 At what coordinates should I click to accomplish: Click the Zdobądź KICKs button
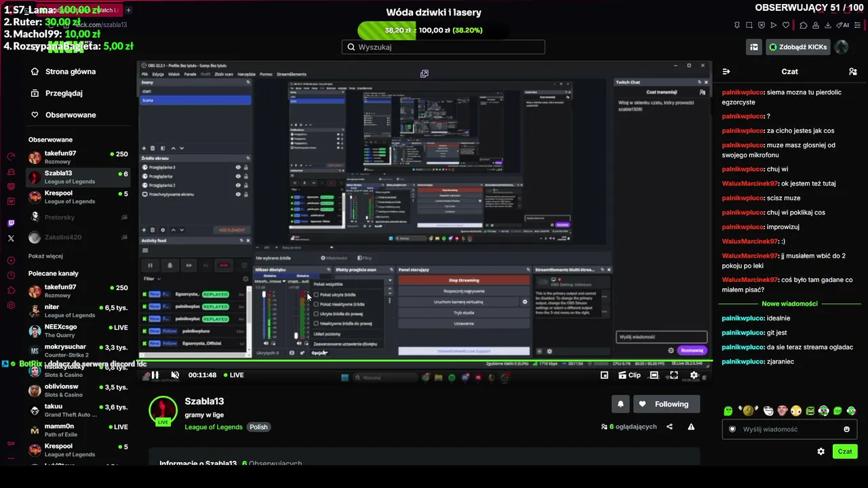pos(798,47)
